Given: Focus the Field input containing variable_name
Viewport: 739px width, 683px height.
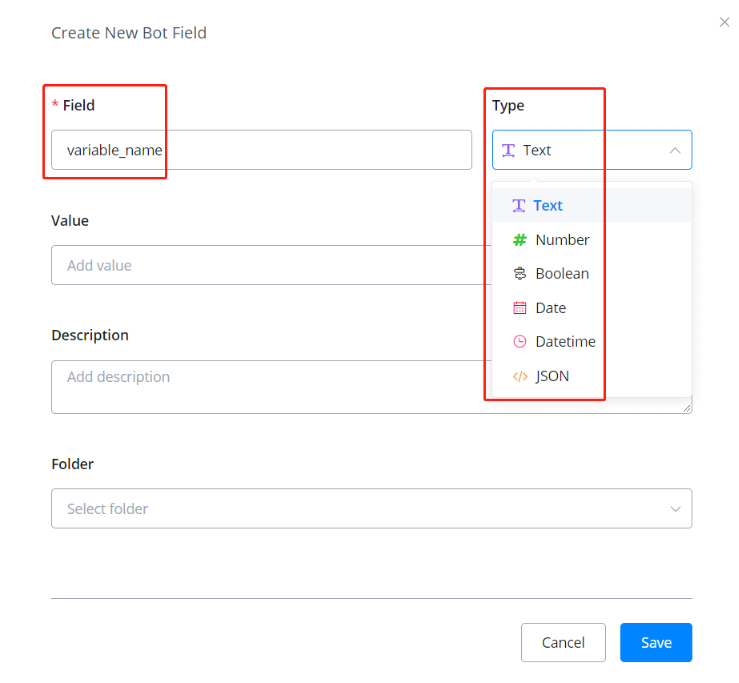Looking at the screenshot, I should (260, 150).
